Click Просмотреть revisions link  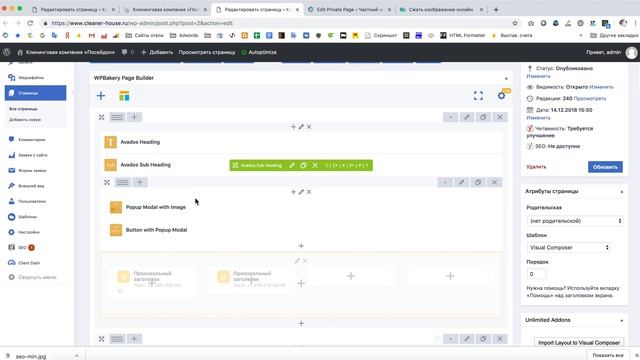(590, 98)
